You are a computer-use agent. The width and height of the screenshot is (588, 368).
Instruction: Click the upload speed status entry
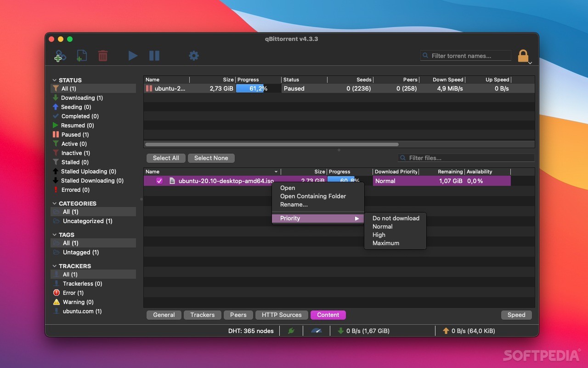(x=469, y=330)
